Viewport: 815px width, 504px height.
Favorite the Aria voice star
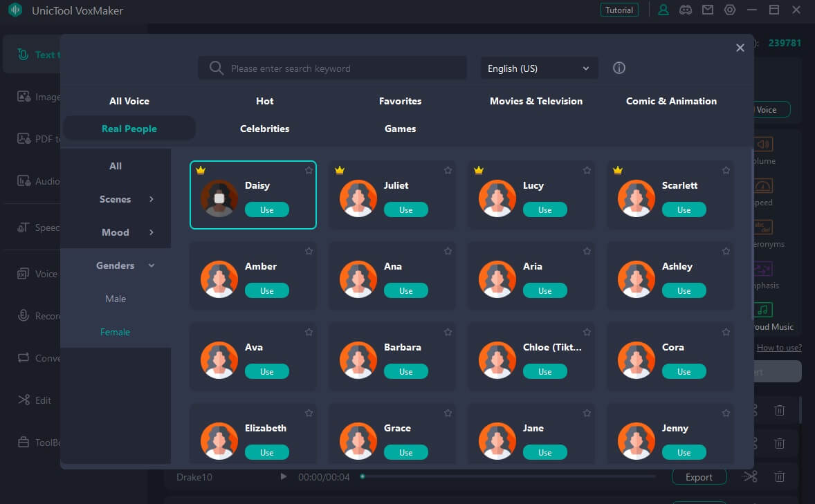point(587,252)
